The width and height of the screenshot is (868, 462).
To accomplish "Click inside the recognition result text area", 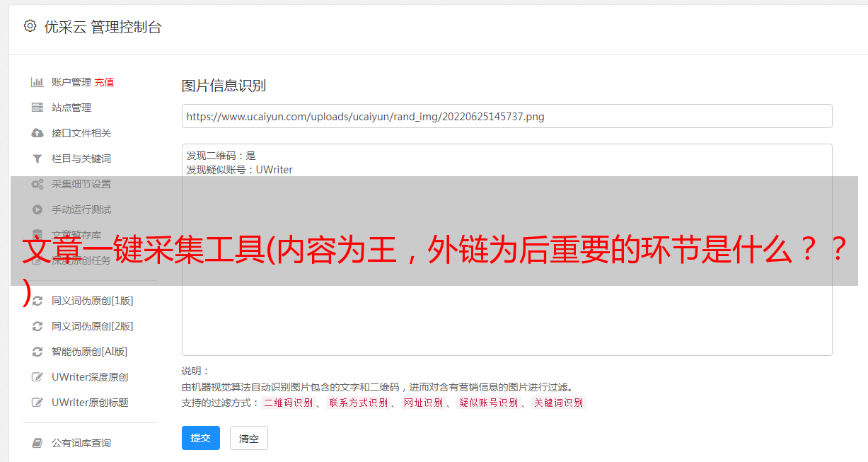I will (507, 250).
